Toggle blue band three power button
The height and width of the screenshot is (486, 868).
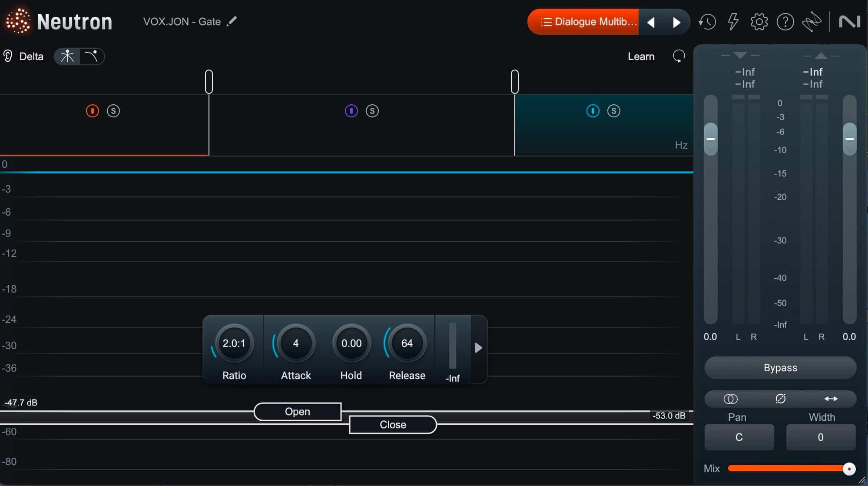593,111
